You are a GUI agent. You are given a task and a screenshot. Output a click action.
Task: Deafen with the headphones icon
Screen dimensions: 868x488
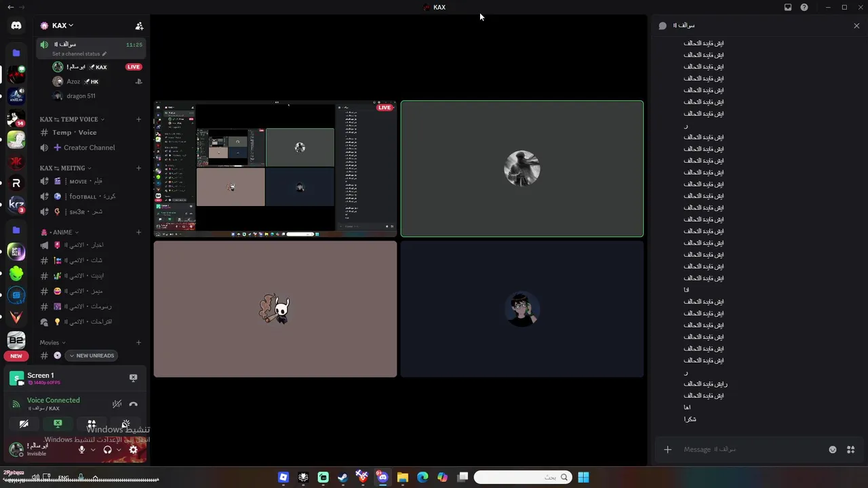pyautogui.click(x=107, y=449)
